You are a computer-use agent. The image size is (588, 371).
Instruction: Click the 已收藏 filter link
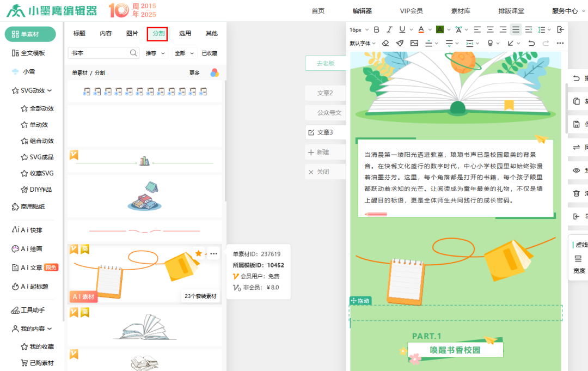[x=210, y=53]
